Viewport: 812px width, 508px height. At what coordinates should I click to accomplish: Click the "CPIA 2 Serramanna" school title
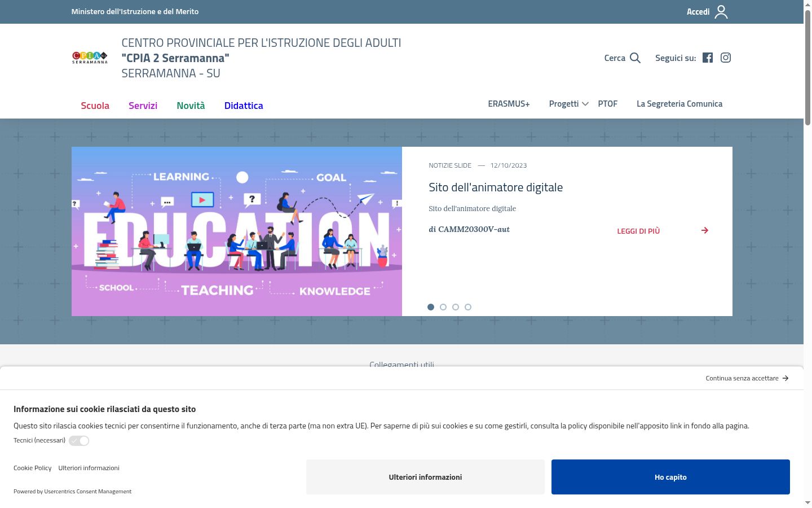[175, 58]
